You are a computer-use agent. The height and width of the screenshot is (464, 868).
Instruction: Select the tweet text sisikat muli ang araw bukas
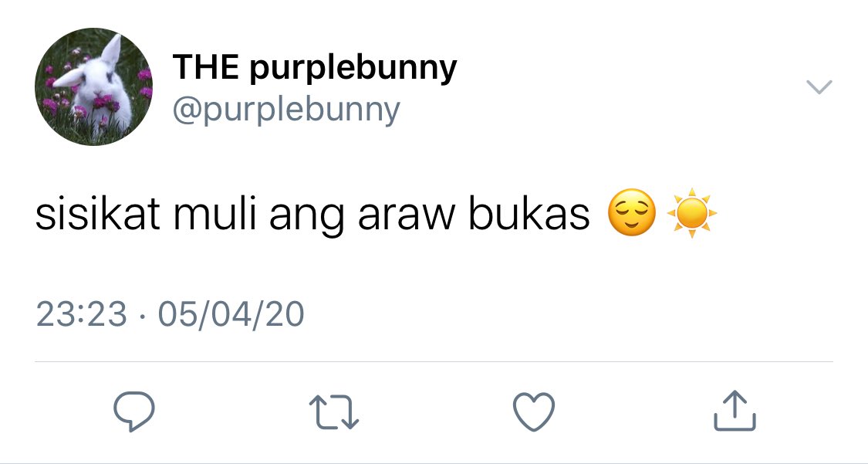coord(312,215)
